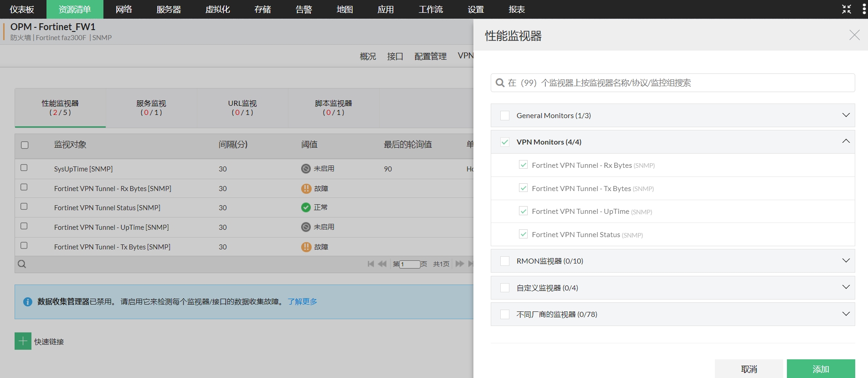Viewport: 868px width, 378px height.
Task: Click the collapse fullscreen icon in top bar
Action: pos(847,9)
